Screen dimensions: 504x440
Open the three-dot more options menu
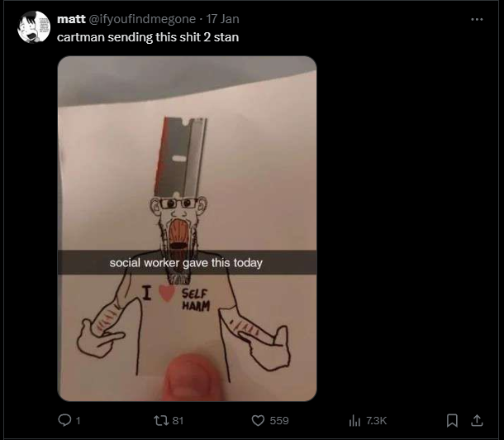tap(477, 20)
